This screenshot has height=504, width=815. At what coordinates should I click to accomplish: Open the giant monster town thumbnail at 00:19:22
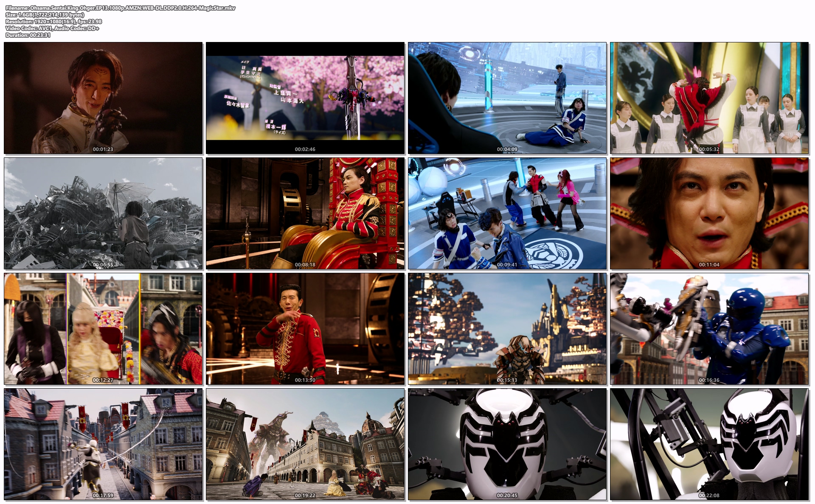(305, 444)
